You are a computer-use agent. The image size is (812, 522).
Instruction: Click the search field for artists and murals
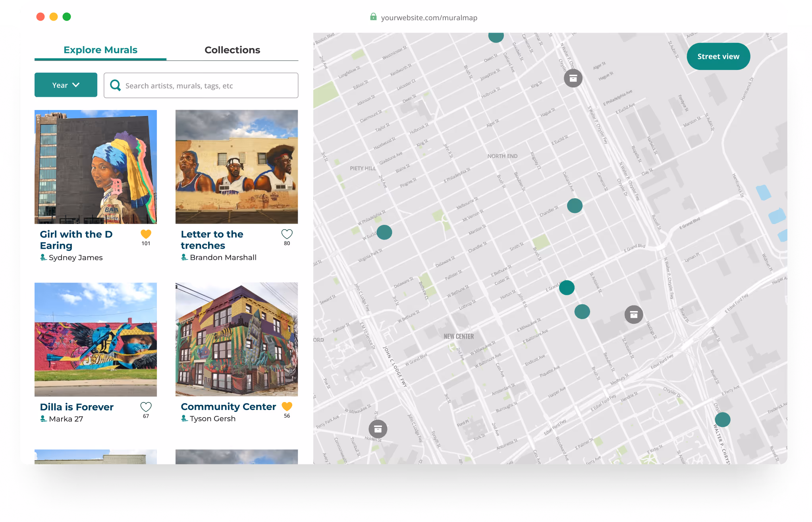coord(201,85)
